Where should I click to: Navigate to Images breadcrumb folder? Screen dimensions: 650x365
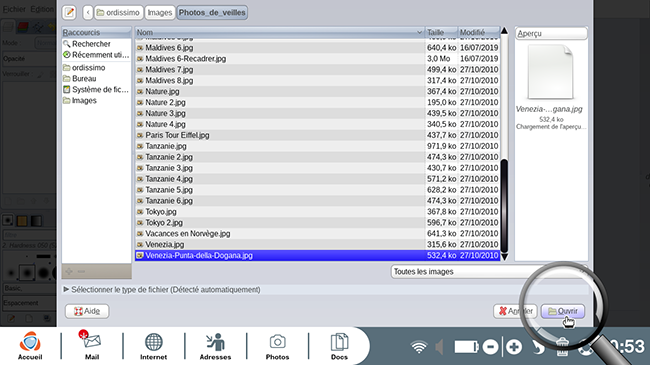(x=160, y=12)
